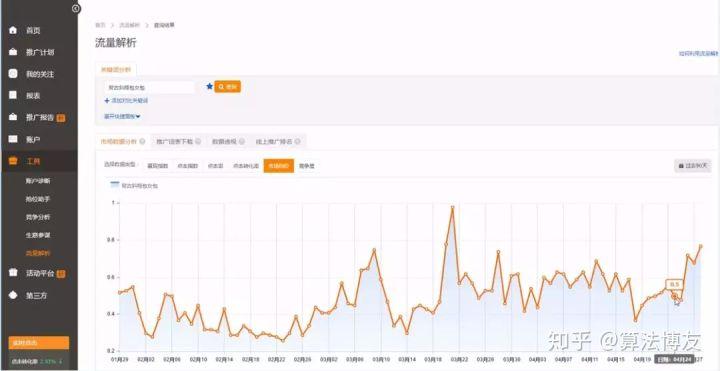720x371 pixels.
Task: Select the 点击率 data type
Action: coord(215,166)
